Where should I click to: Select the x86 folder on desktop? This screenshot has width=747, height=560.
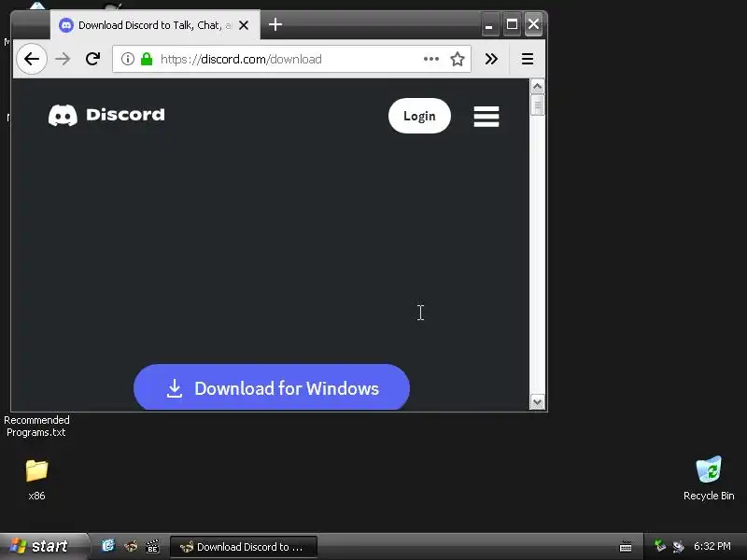36,480
